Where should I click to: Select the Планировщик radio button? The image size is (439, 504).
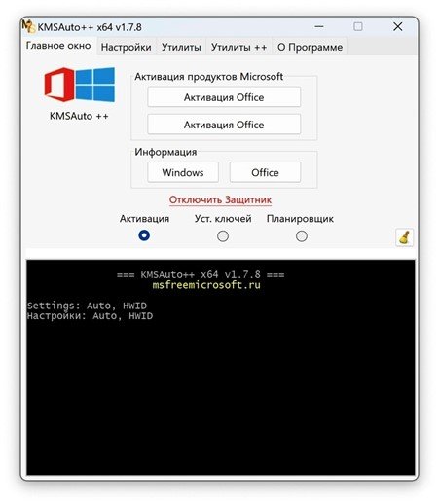[x=302, y=236]
